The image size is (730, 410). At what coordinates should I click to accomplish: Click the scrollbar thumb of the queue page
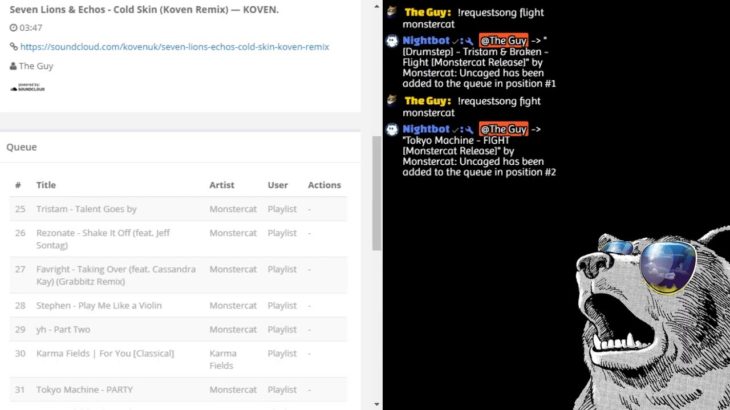[x=376, y=193]
